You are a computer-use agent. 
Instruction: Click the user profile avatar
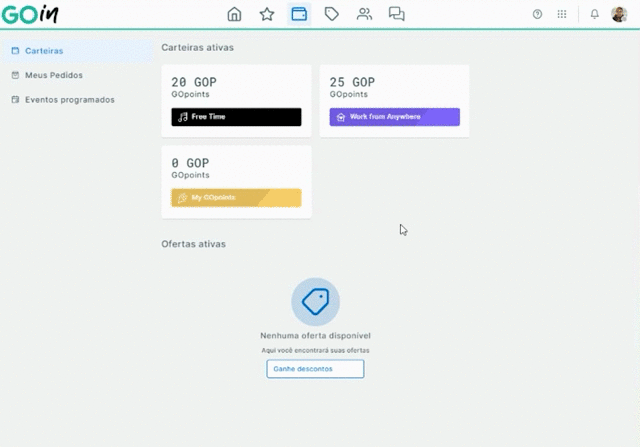point(619,14)
